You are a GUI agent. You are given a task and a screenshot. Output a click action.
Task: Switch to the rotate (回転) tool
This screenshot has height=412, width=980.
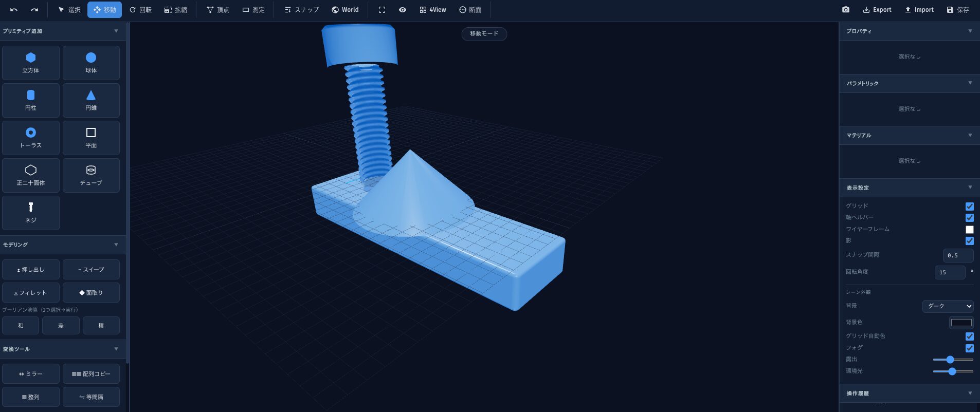coord(140,10)
